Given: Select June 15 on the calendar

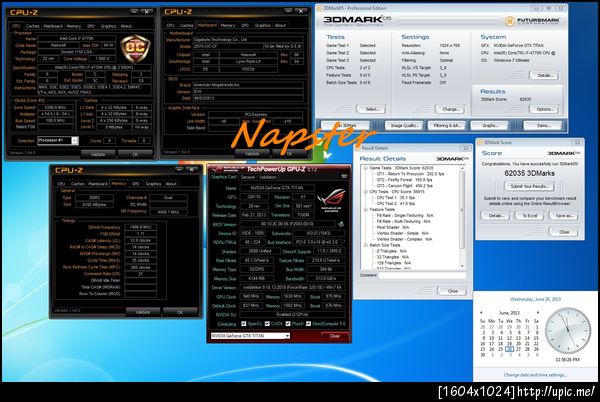Looking at the screenshot, I should [x=536, y=338].
